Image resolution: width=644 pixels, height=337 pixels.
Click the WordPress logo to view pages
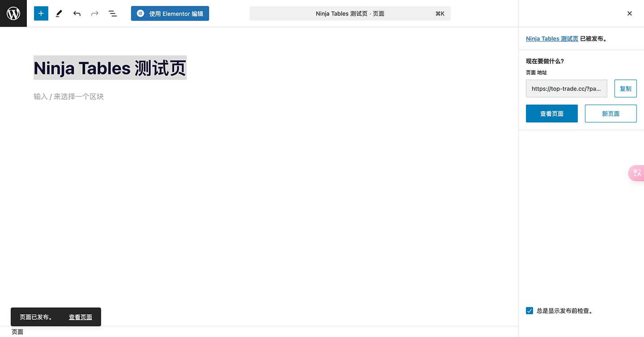click(13, 13)
